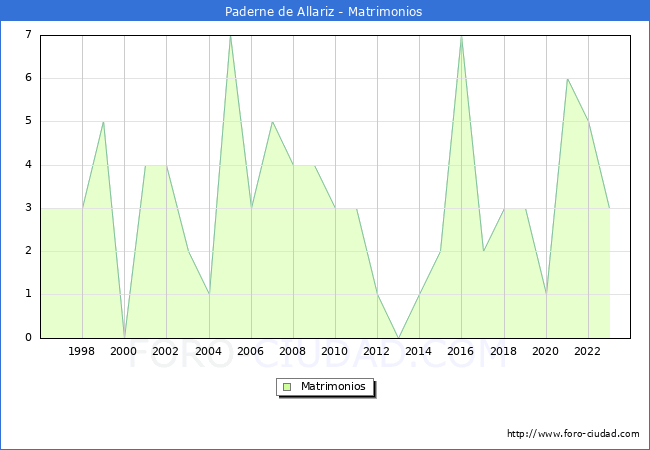The width and height of the screenshot is (650, 450).
Task: Click the x-axis label 2022
Action: [587, 351]
